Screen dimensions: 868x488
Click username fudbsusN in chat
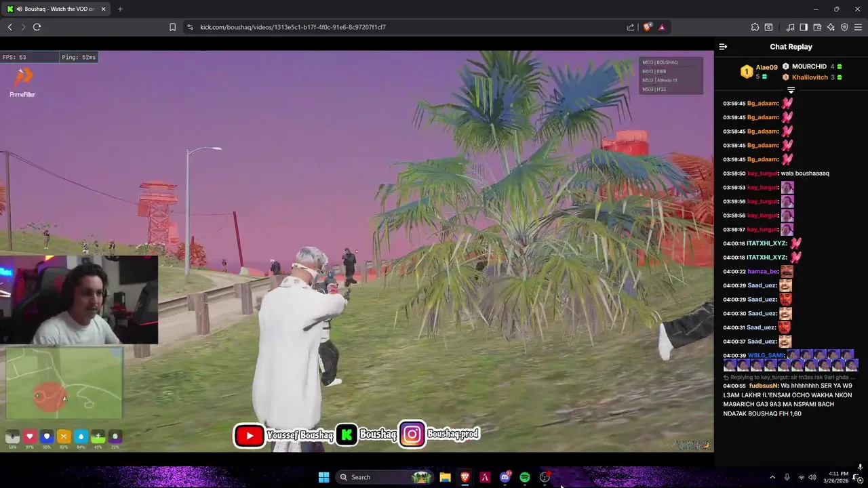click(764, 386)
